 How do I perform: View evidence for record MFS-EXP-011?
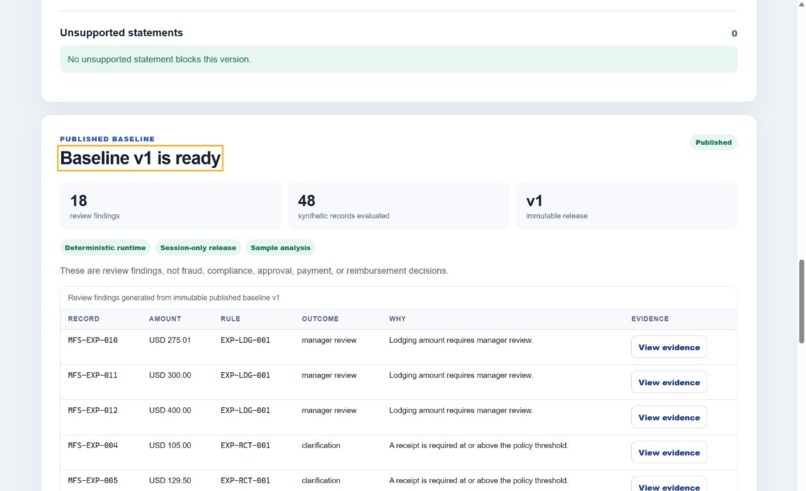[669, 382]
